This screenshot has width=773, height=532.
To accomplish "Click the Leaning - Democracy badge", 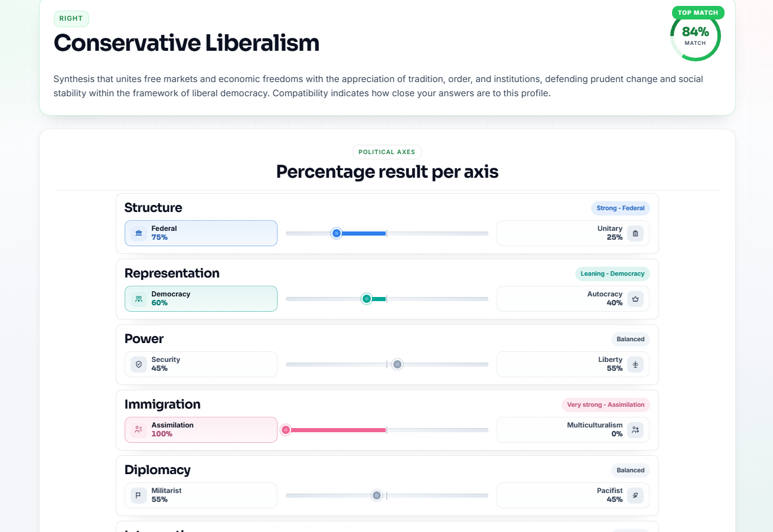I will (612, 273).
